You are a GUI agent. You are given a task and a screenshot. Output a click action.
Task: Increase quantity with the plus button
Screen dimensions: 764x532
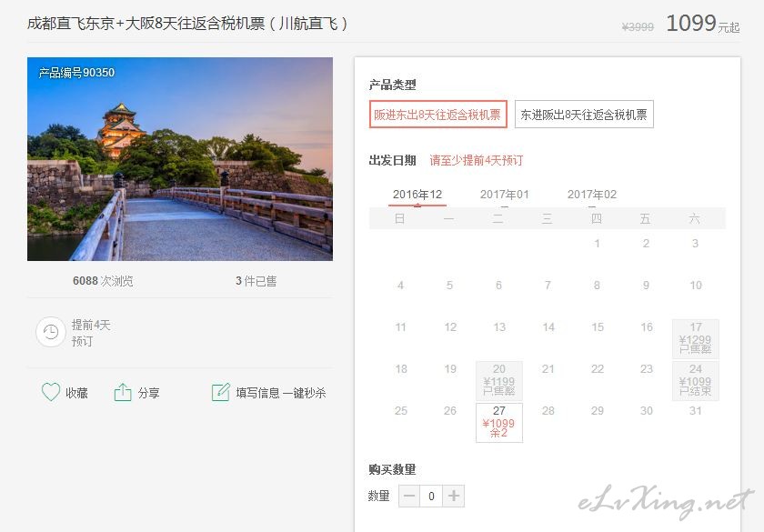(x=454, y=496)
